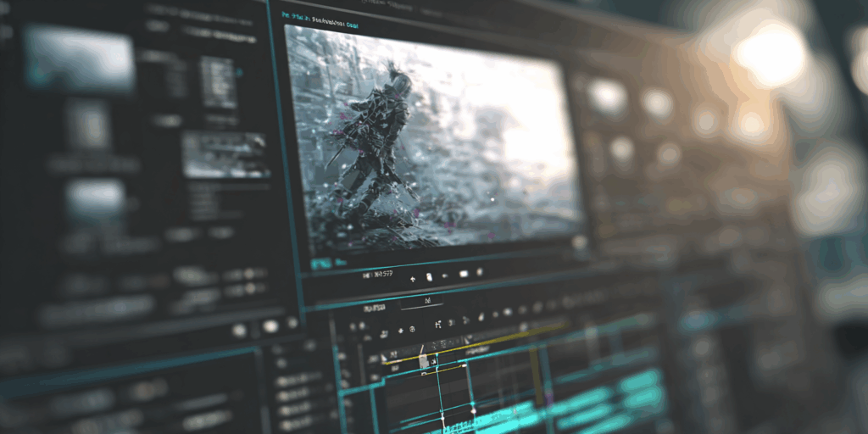
Task: Click the back arrow icon below preview
Action: 413,277
